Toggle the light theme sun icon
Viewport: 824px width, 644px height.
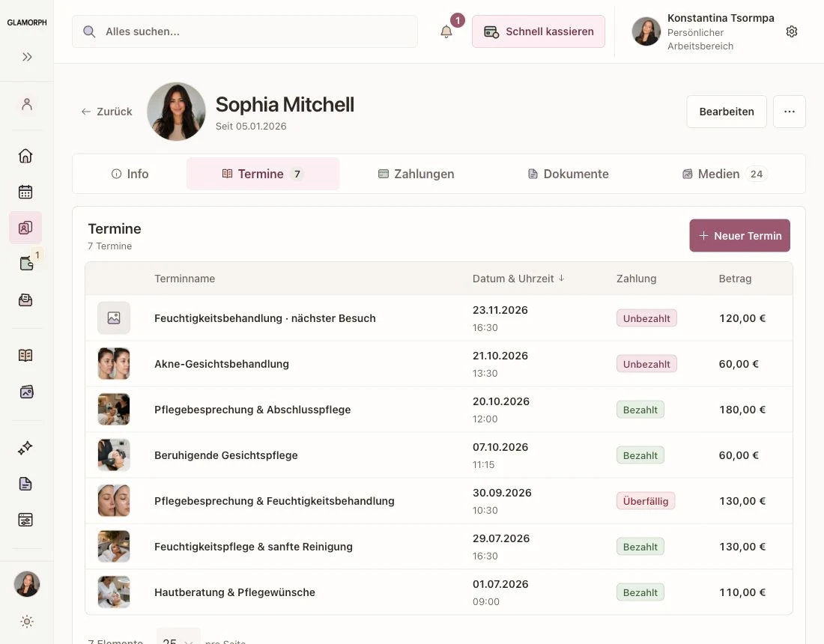click(x=27, y=622)
